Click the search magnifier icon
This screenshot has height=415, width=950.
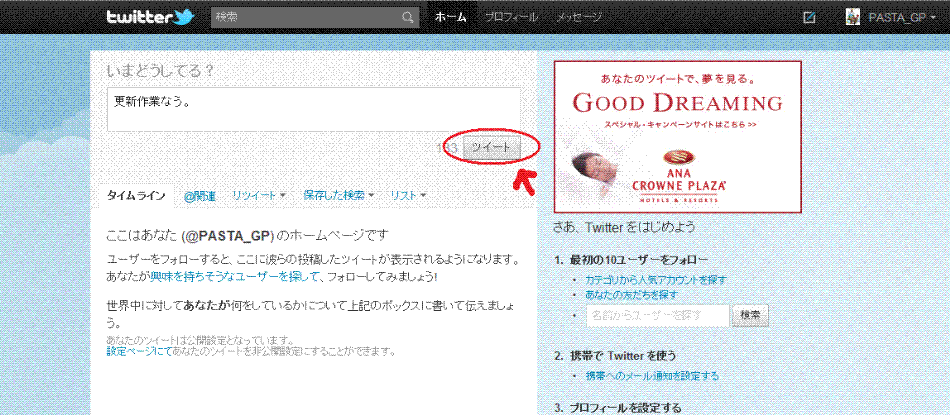(x=408, y=18)
